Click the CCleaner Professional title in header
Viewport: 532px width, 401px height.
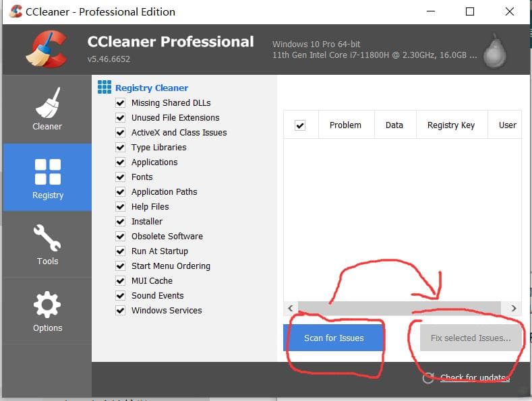[171, 42]
